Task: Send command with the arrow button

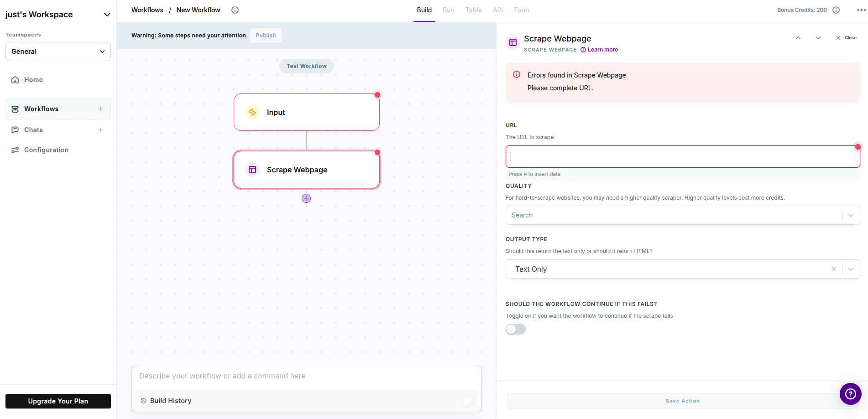Action: [467, 401]
